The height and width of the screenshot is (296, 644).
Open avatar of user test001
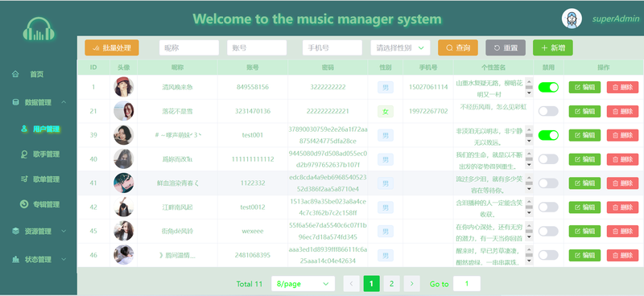click(x=123, y=135)
